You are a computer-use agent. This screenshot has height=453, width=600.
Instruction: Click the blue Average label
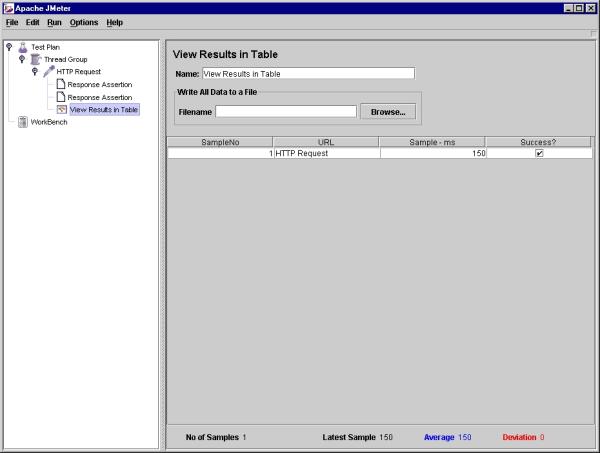click(x=439, y=437)
